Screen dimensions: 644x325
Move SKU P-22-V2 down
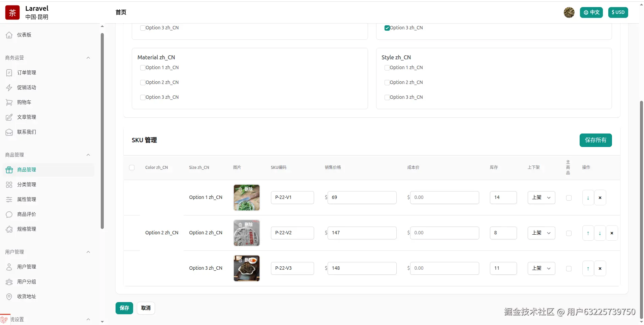pos(600,233)
